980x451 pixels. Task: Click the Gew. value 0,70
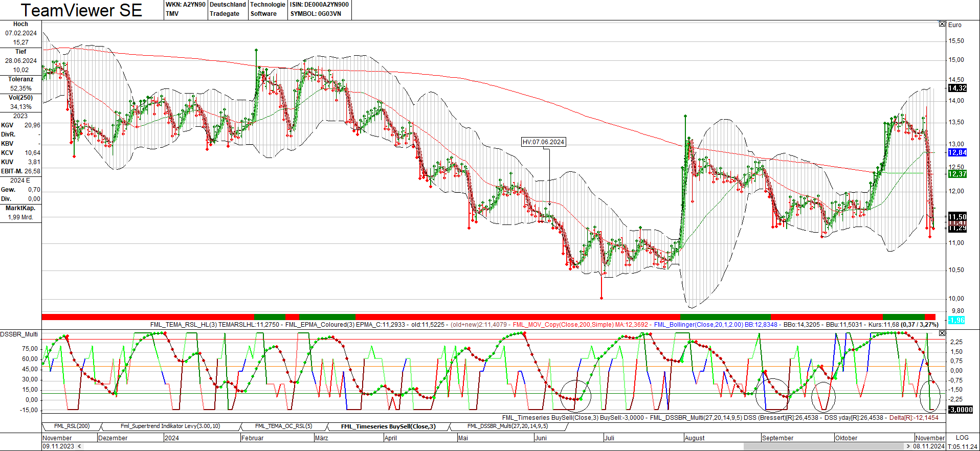click(34, 190)
